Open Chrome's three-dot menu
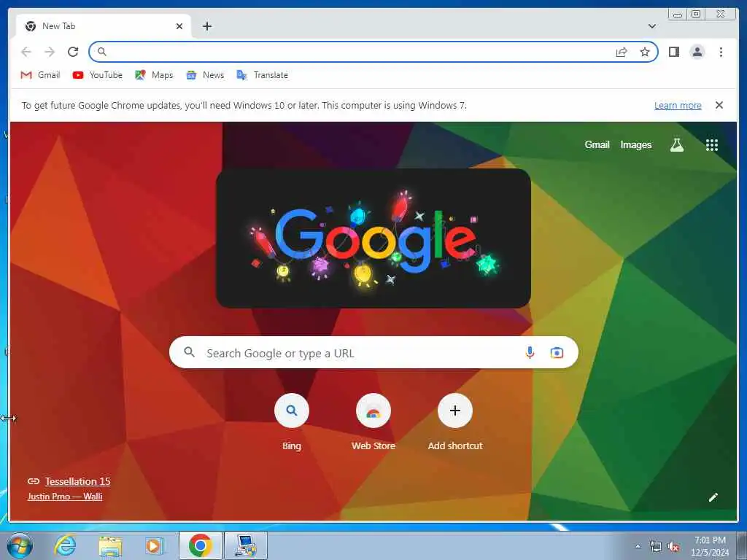This screenshot has height=560, width=747. tap(721, 52)
